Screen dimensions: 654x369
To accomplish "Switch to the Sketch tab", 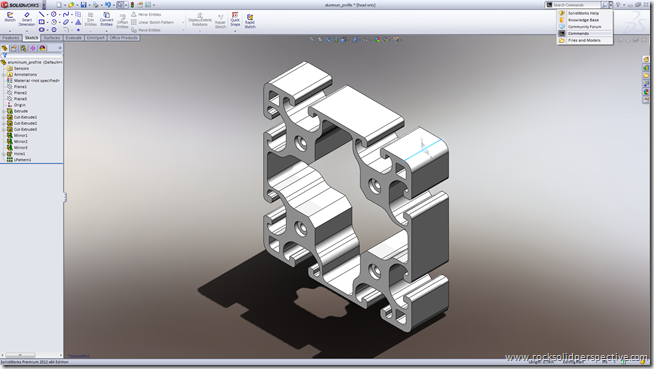I will (31, 38).
